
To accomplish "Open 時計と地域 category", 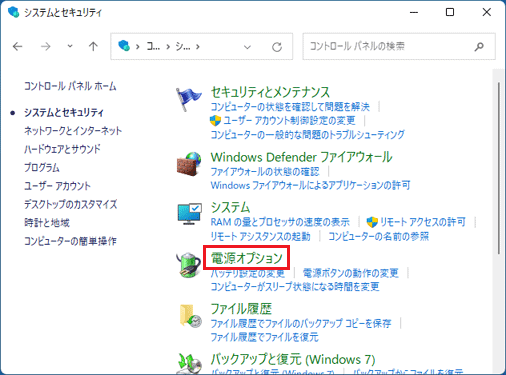I will coord(47,222).
